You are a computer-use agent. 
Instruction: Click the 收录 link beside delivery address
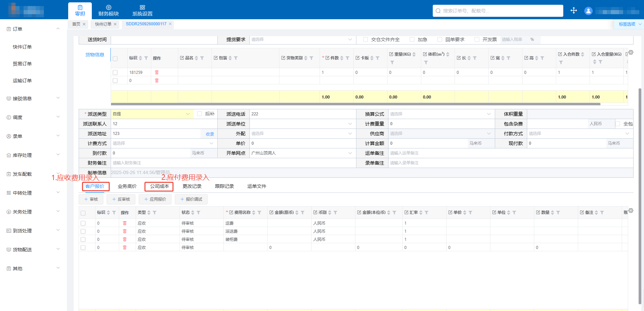pyautogui.click(x=210, y=134)
